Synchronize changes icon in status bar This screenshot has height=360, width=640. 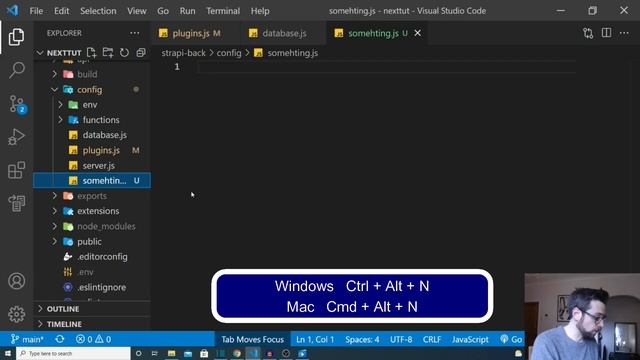pyautogui.click(x=60, y=339)
